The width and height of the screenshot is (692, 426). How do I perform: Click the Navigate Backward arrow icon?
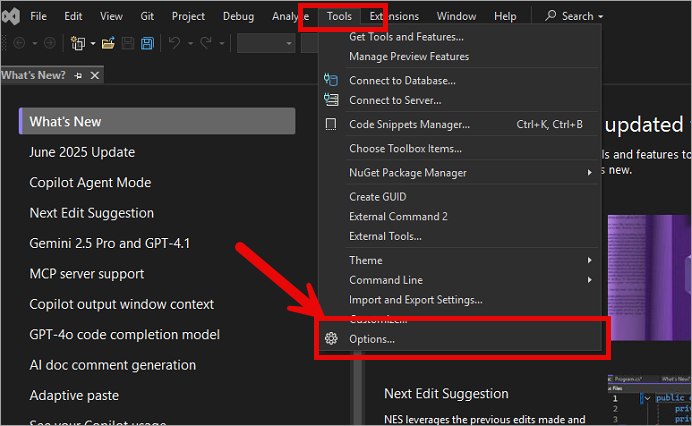pyautogui.click(x=19, y=43)
